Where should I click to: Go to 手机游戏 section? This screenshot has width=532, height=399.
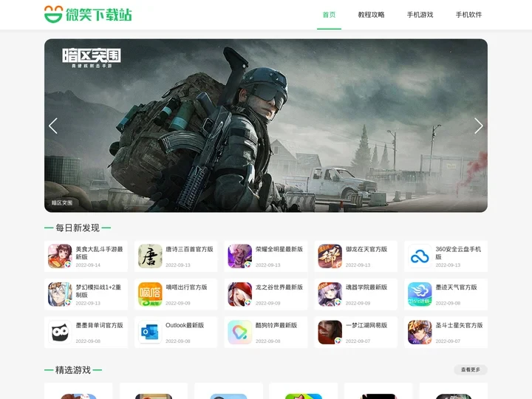[420, 15]
